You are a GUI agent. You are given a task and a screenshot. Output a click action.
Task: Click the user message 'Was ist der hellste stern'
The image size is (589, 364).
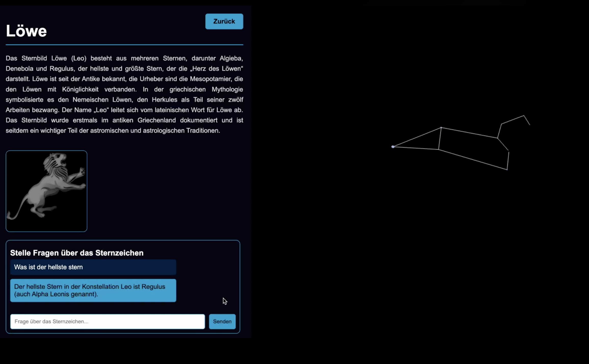[93, 267]
